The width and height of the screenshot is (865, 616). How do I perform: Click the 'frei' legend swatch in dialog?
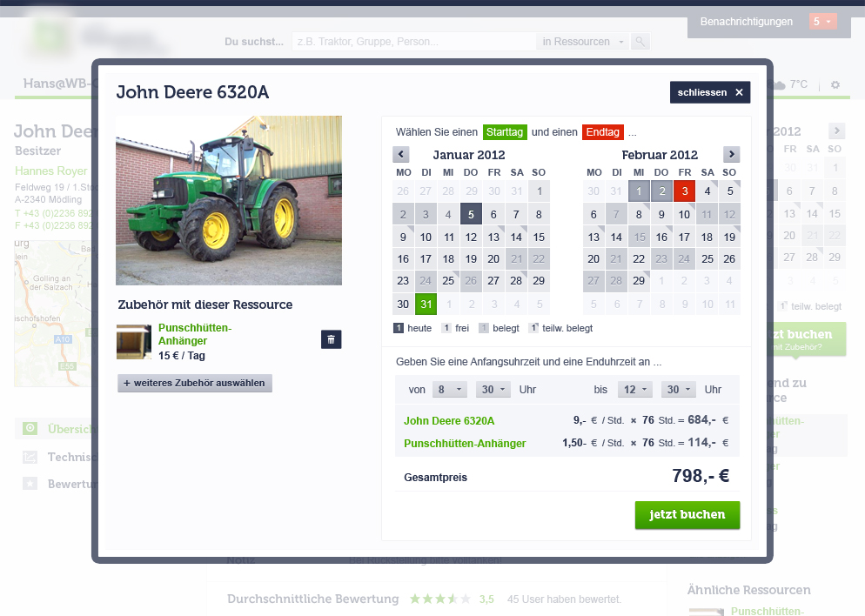446,328
